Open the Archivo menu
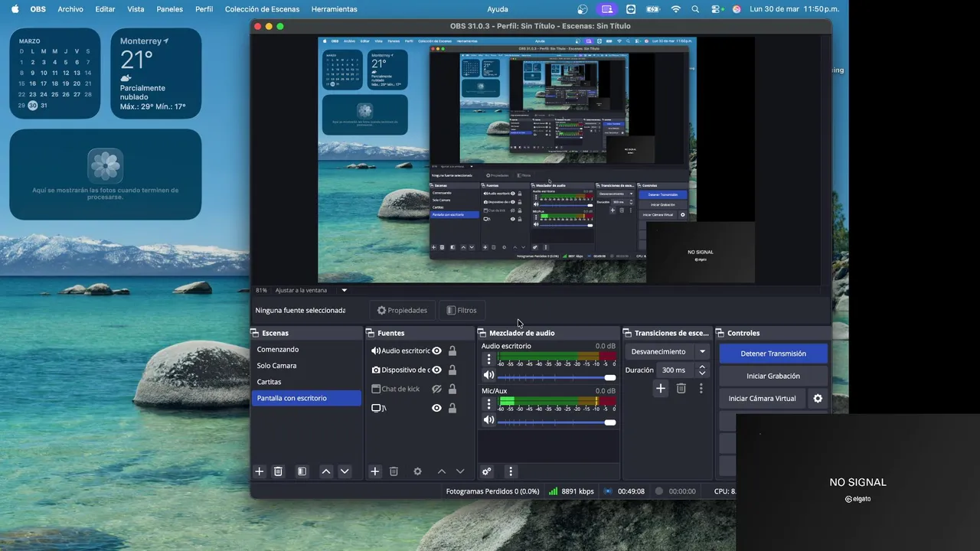This screenshot has width=980, height=551. click(x=70, y=9)
